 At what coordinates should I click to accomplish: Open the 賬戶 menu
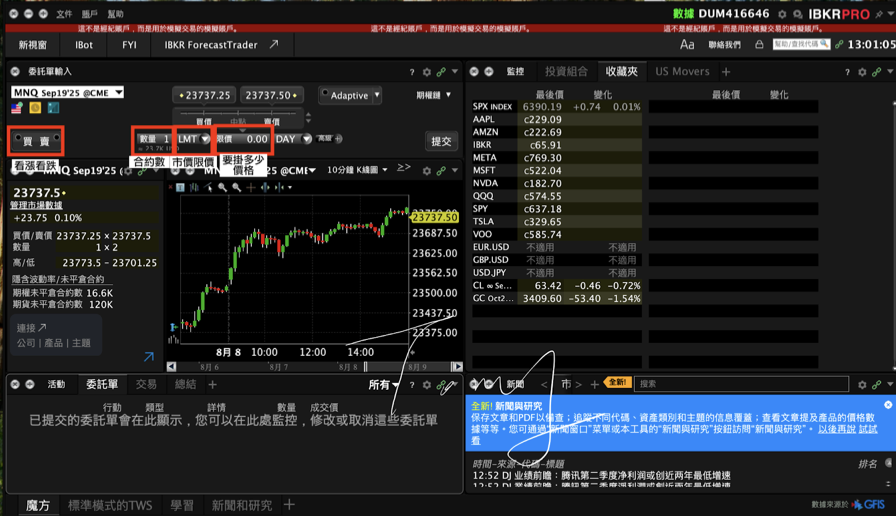pos(90,14)
